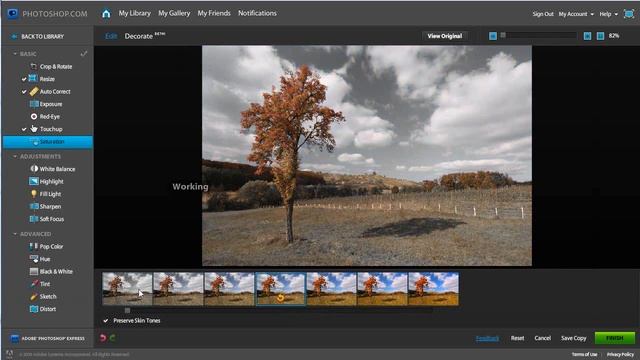The width and height of the screenshot is (640, 360).
Task: Click the zoom-out icon beside the zoom slider
Action: 493,36
